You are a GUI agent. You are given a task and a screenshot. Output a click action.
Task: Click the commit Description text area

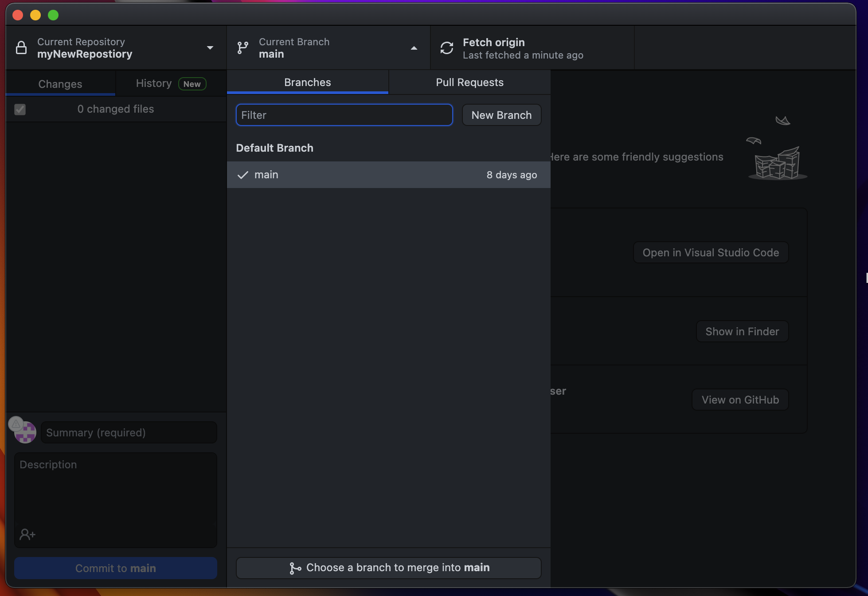click(116, 500)
